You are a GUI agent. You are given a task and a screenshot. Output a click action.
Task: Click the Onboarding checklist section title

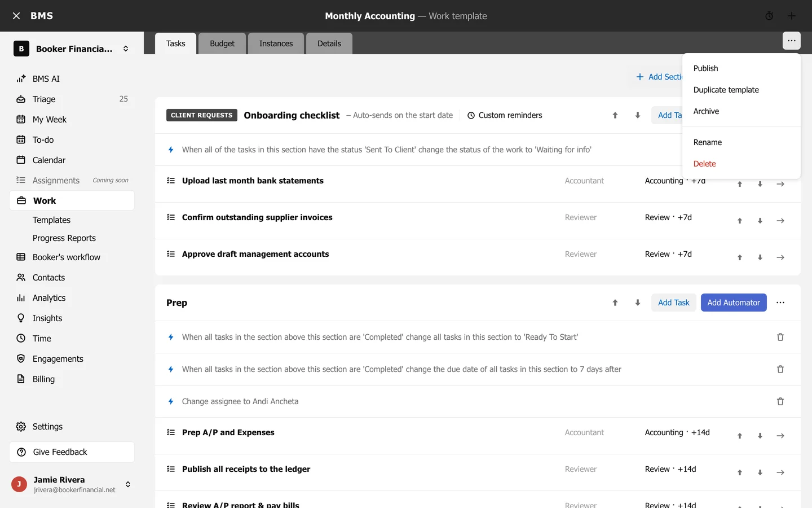[292, 115]
